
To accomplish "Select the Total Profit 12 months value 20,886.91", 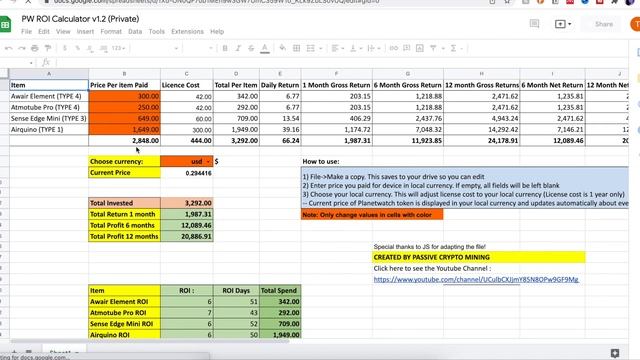I will tap(187, 236).
